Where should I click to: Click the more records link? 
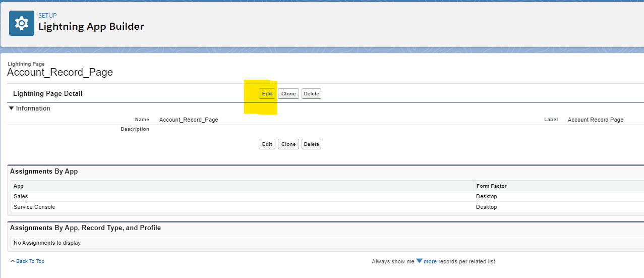pyautogui.click(x=430, y=261)
